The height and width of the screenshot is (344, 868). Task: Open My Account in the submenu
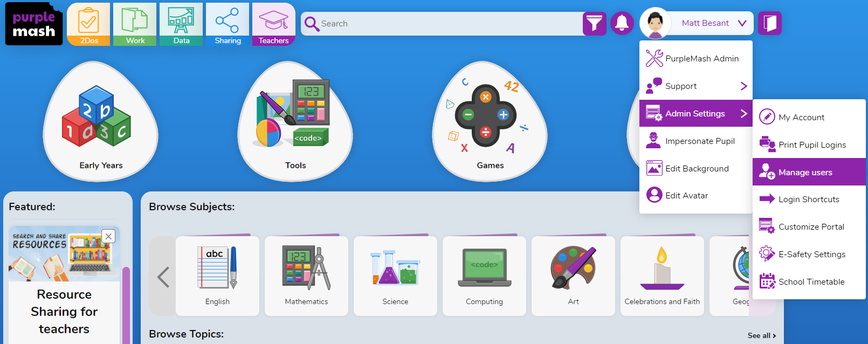809,117
